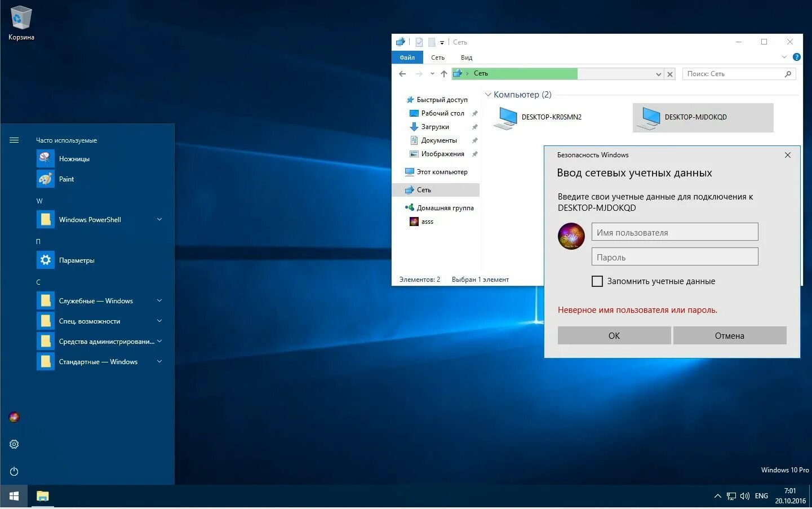Click the user account avatar in Start
The width and height of the screenshot is (812, 509).
[x=14, y=417]
